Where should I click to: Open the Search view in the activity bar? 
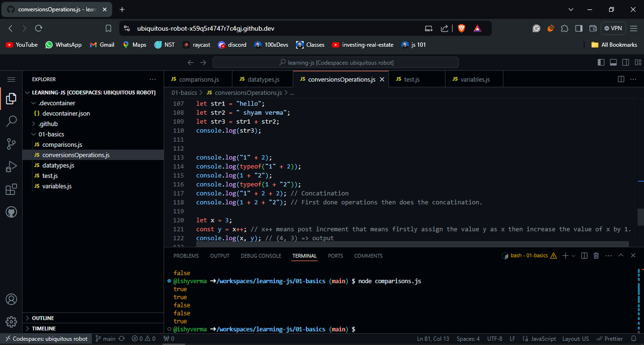11,121
